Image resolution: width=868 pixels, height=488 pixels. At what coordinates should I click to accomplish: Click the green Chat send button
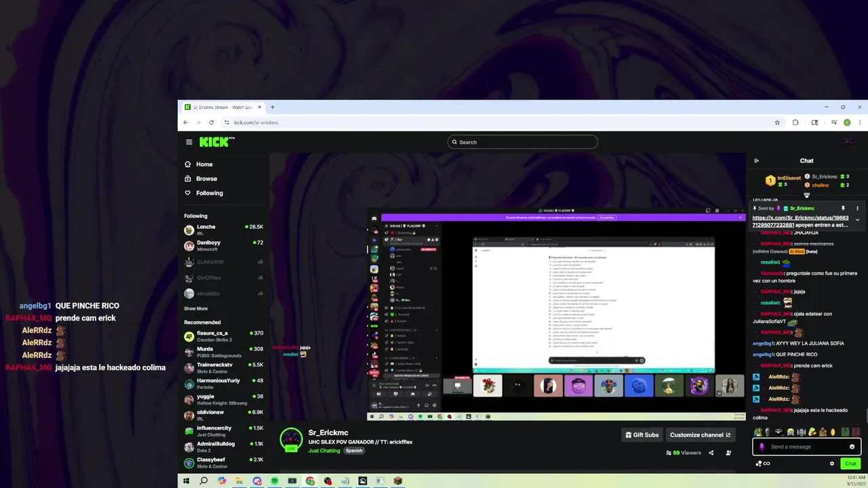850,464
